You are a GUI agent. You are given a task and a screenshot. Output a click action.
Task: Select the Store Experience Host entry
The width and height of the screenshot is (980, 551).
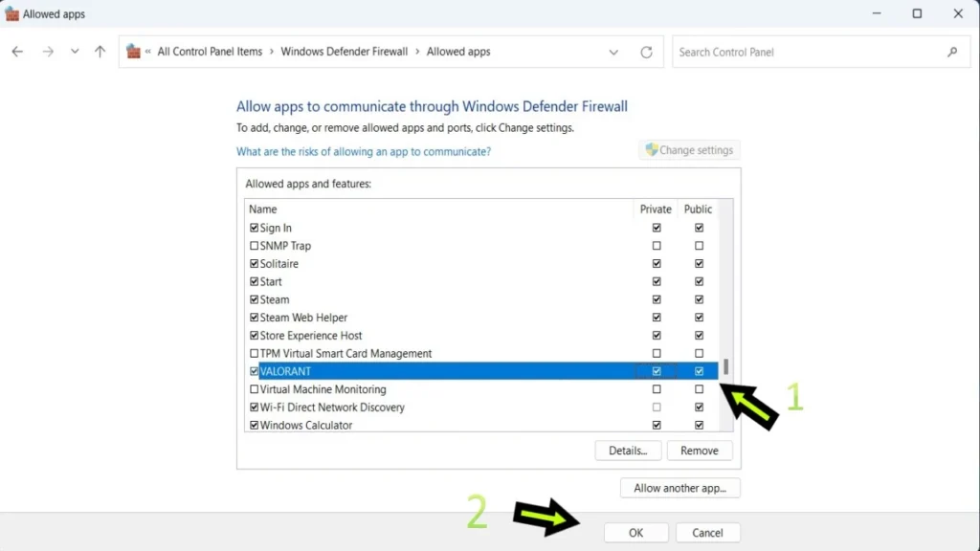point(482,336)
